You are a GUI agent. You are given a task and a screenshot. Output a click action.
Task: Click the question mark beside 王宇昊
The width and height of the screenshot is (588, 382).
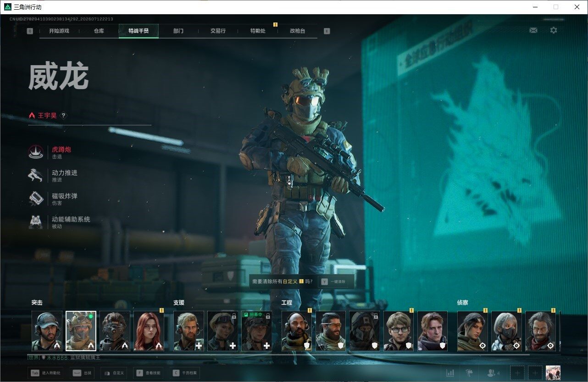point(64,116)
